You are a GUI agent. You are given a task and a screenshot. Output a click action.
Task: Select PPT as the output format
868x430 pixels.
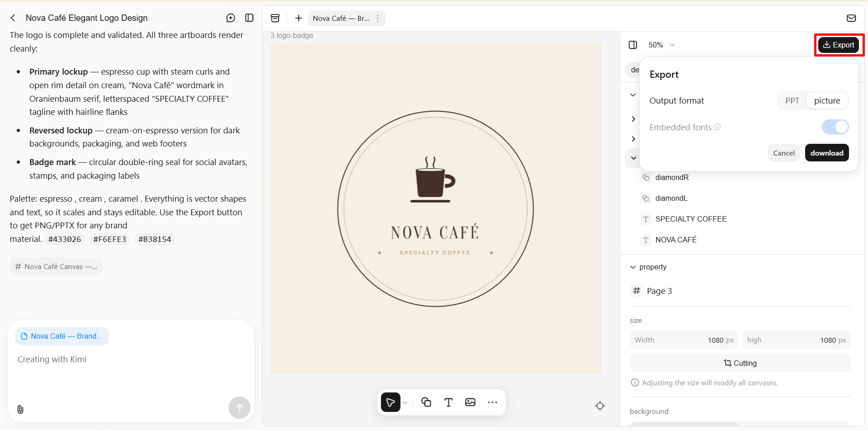792,100
